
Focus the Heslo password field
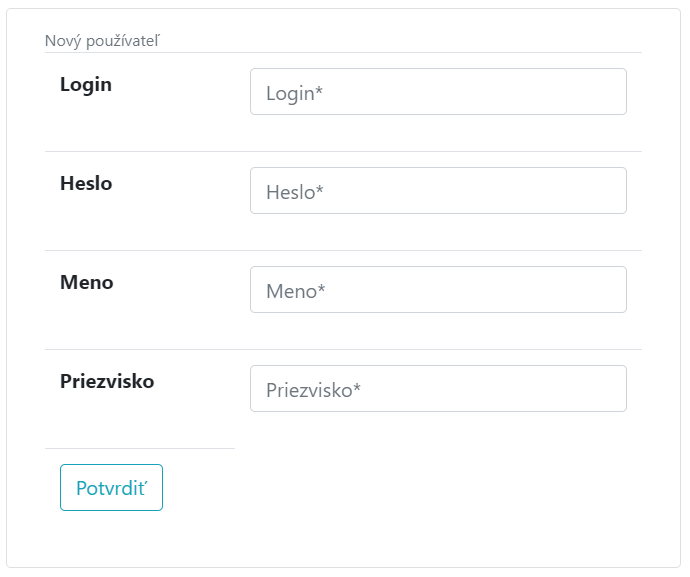click(438, 191)
